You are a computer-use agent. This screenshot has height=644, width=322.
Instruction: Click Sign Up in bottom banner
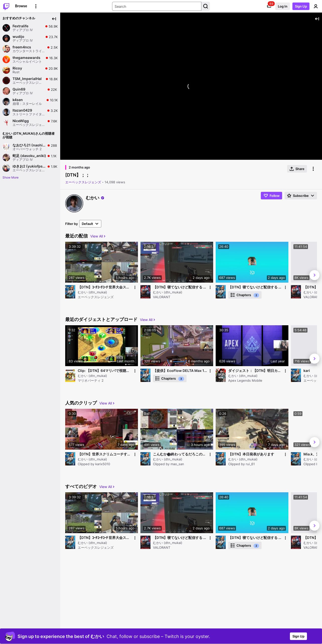298,636
